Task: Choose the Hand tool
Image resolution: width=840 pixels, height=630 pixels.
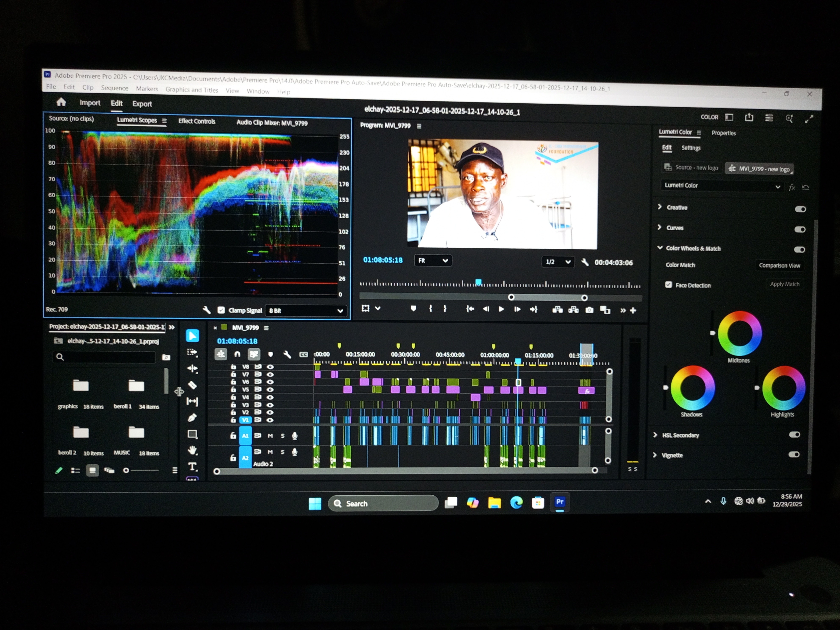Action: click(x=192, y=450)
